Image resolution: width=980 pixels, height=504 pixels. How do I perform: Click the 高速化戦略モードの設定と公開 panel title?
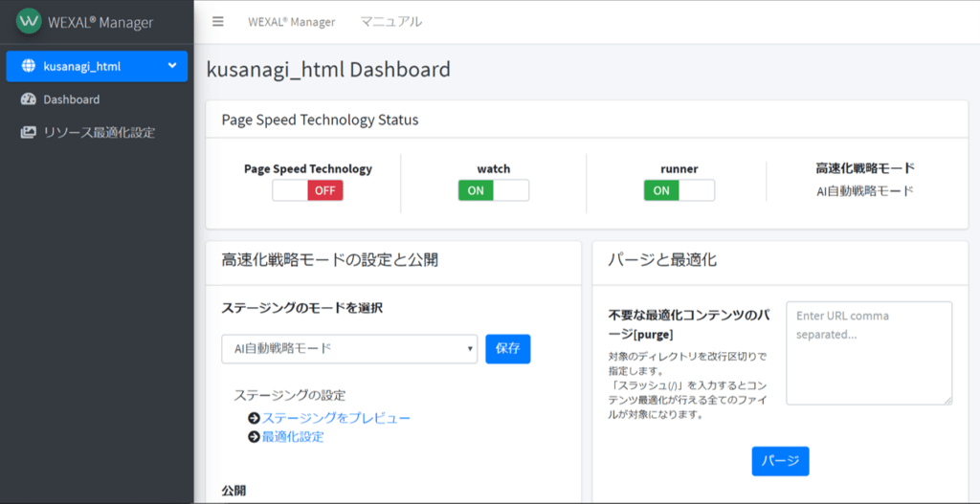point(330,260)
